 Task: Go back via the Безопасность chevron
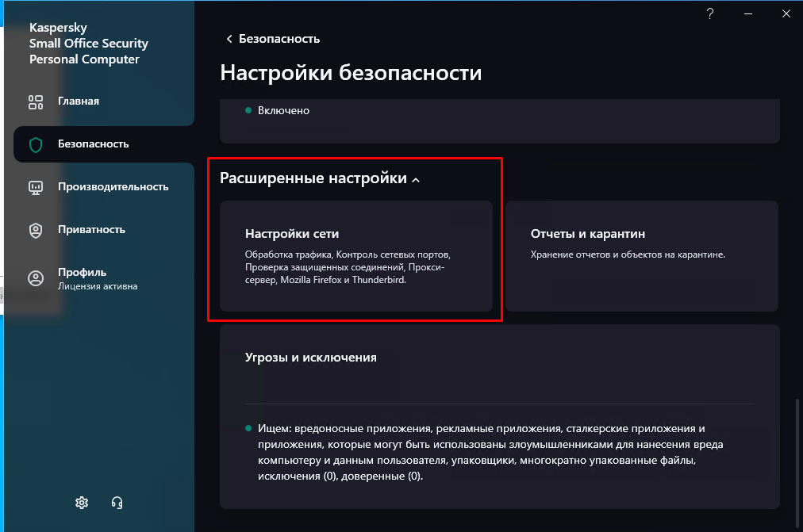pyautogui.click(x=229, y=39)
